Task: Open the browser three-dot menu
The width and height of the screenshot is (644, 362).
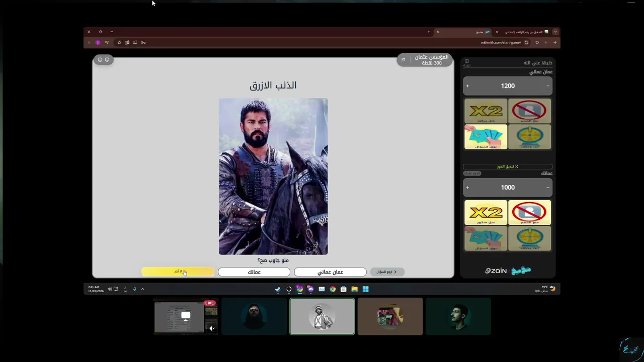Action: (89, 43)
